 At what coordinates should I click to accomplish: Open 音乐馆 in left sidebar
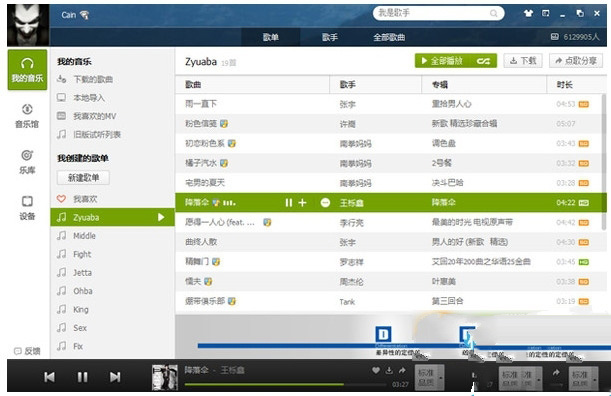pos(27,116)
